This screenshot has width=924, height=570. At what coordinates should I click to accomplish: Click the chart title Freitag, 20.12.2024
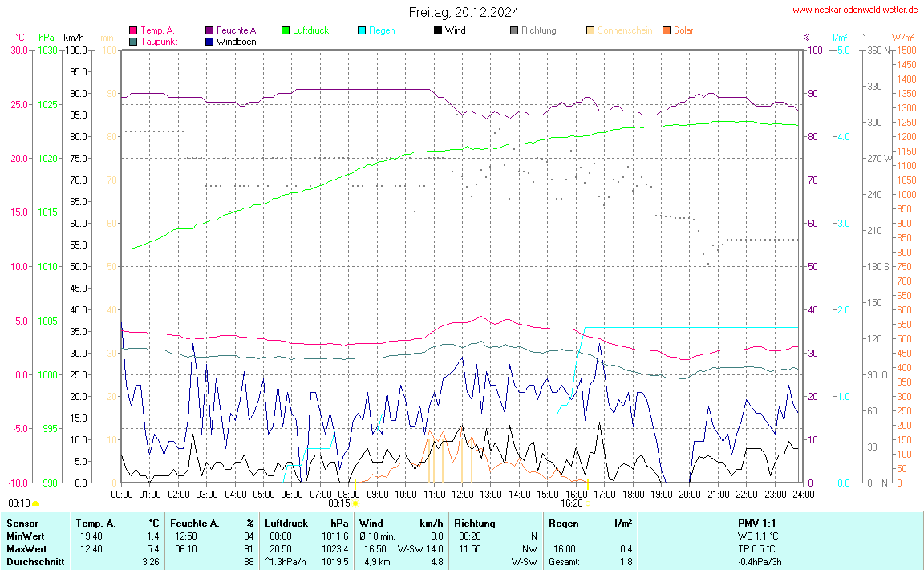click(x=463, y=12)
